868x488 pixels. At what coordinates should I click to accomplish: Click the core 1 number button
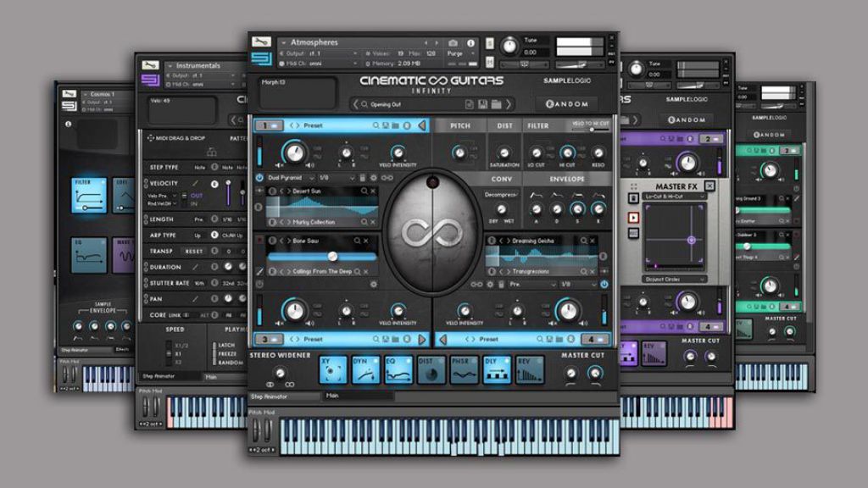click(269, 125)
